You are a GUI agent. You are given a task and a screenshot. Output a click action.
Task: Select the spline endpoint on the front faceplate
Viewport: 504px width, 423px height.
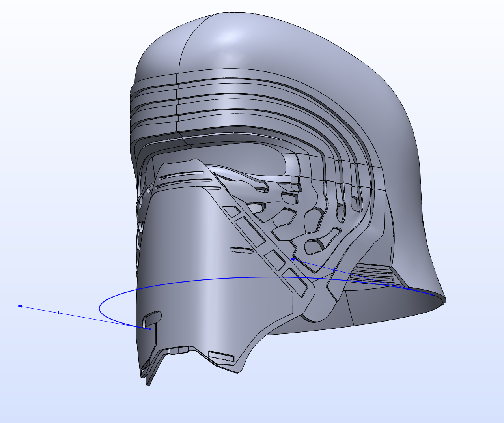click(x=150, y=329)
